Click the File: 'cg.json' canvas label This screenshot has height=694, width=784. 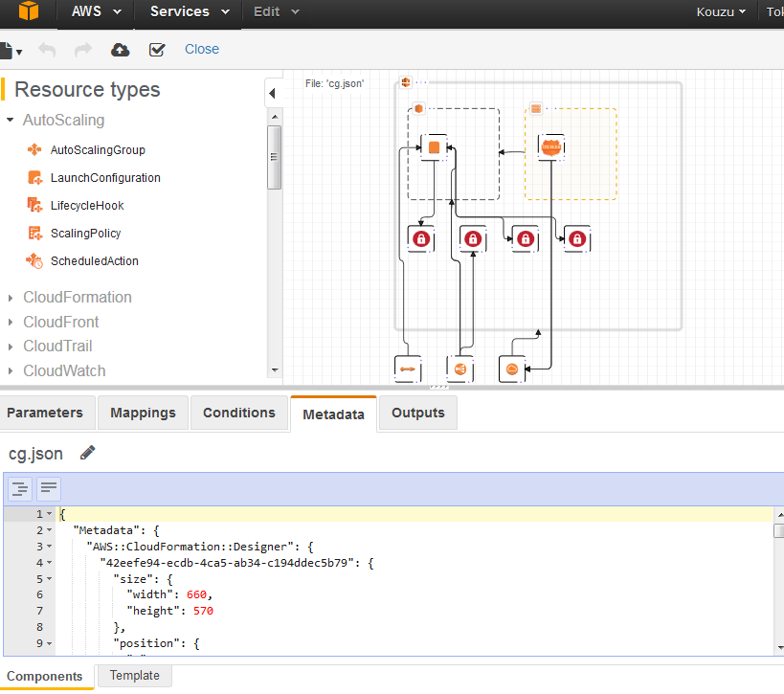pos(334,83)
